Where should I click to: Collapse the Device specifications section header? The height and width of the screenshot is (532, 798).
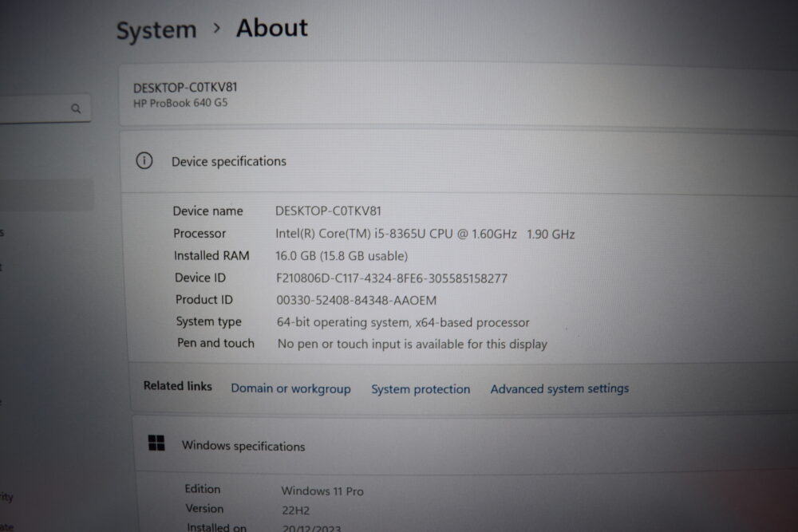(x=459, y=162)
